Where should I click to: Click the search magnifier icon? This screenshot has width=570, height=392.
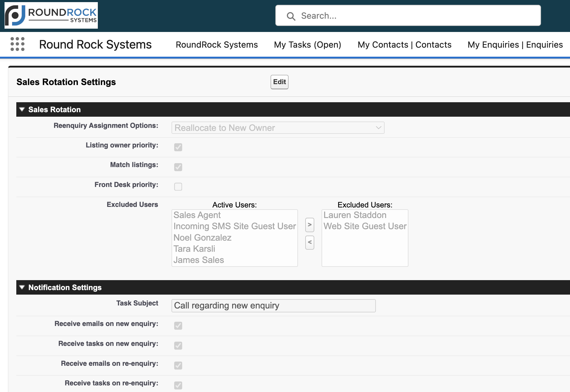coord(291,16)
